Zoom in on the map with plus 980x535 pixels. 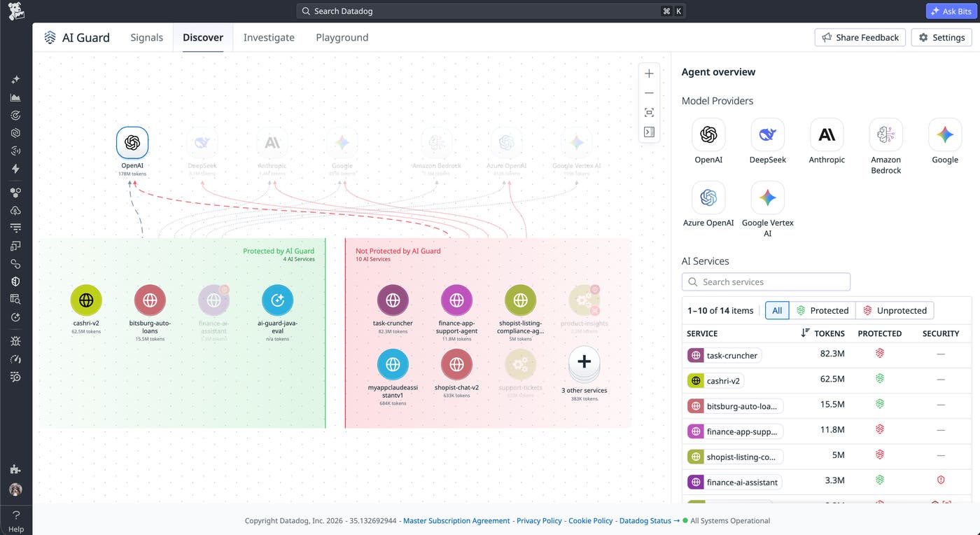point(649,74)
